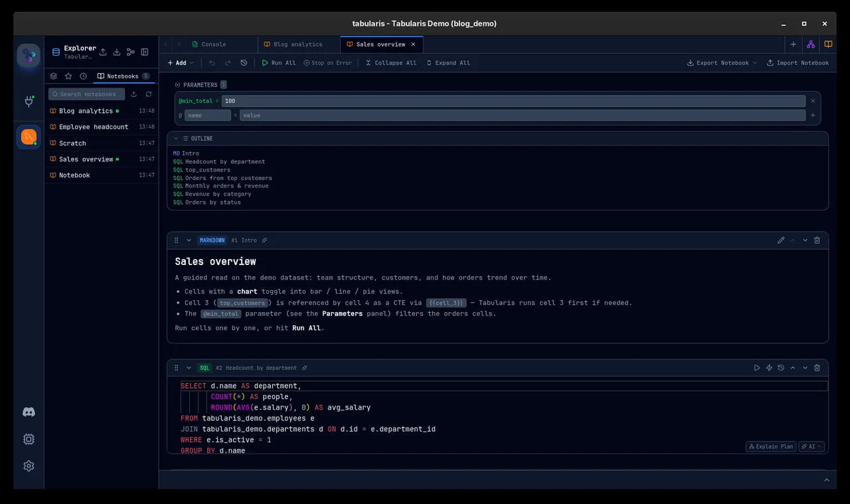
Task: Click Collapse All button
Action: tap(391, 63)
